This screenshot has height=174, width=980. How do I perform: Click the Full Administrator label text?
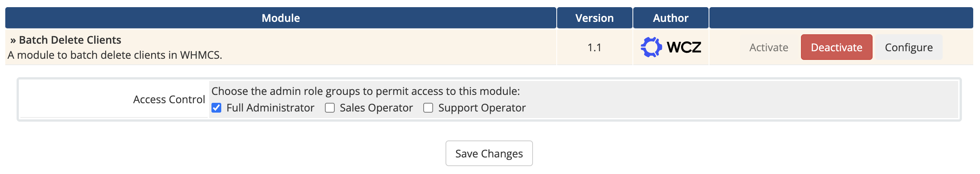(x=270, y=108)
